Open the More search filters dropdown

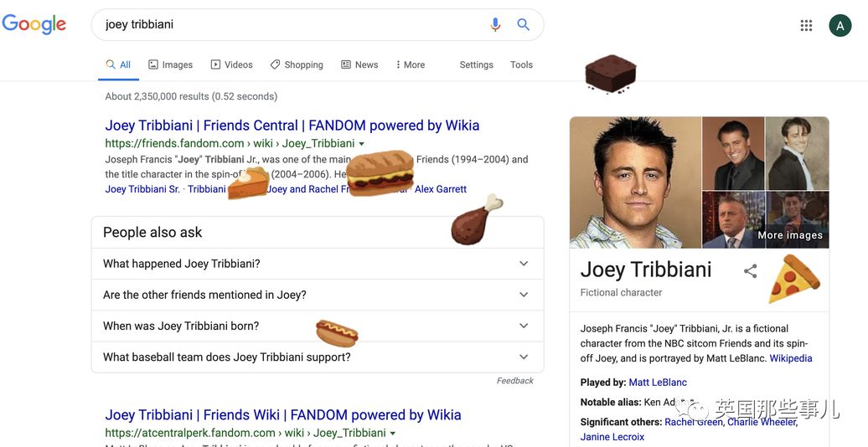tap(411, 64)
